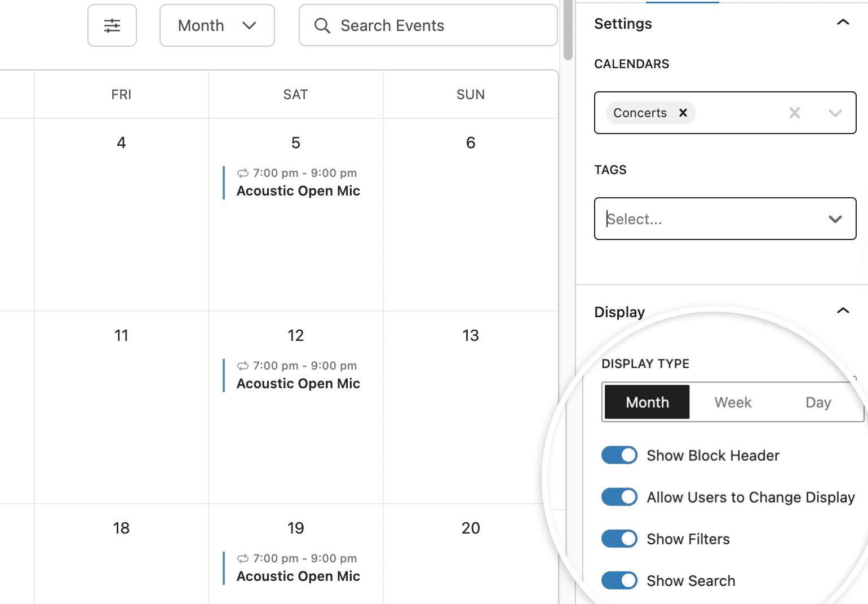The height and width of the screenshot is (604, 868).
Task: Select day 11 in the calendar
Action: tap(121, 335)
